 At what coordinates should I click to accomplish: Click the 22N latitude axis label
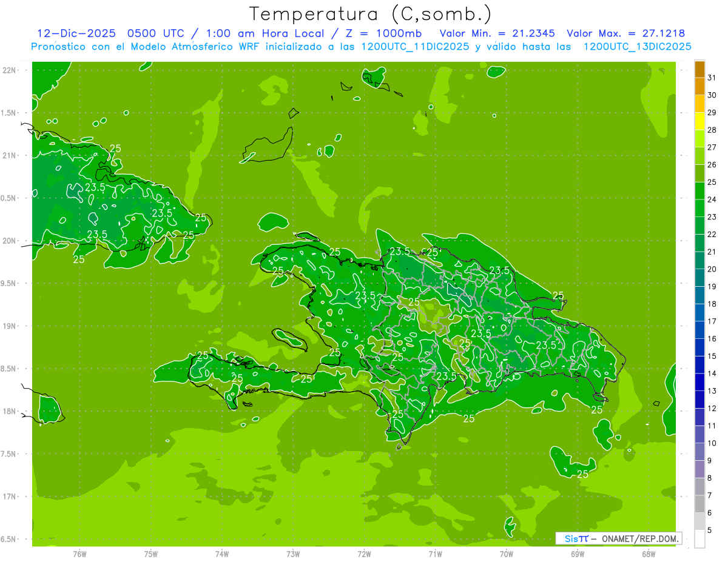click(9, 70)
